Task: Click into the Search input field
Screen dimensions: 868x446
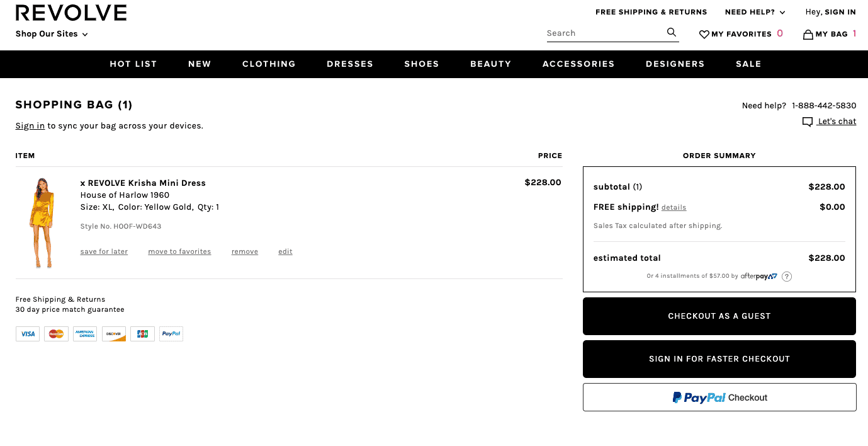Action: [606, 33]
